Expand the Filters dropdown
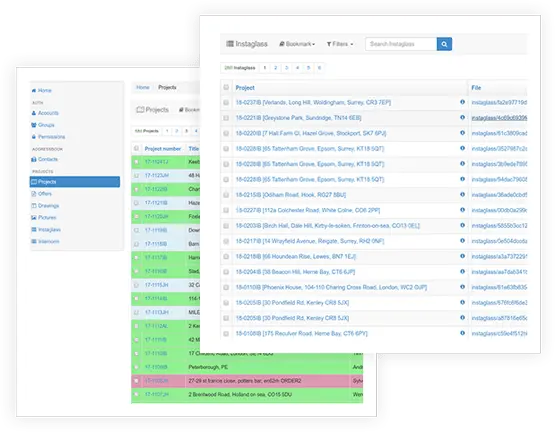The image size is (555, 432). (340, 44)
